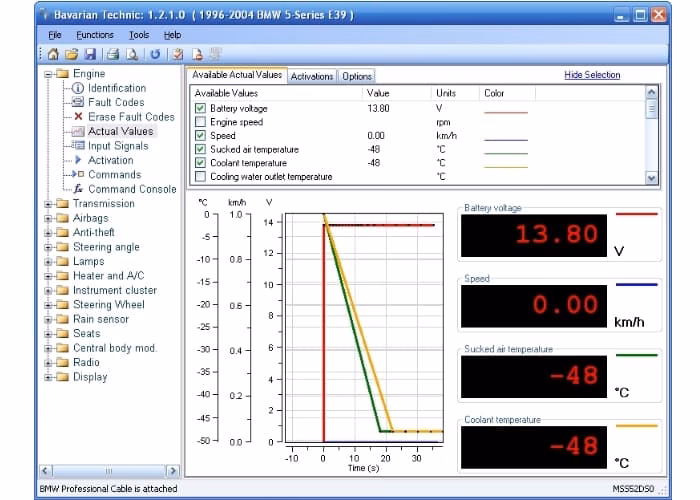Screen dimensions: 700x500
Task: Open the File menu
Action: pyautogui.click(x=55, y=35)
